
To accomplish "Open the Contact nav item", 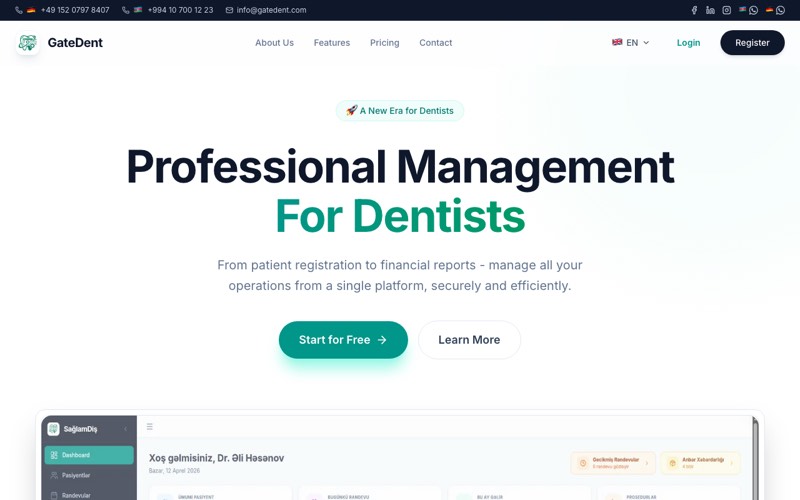I will (436, 43).
